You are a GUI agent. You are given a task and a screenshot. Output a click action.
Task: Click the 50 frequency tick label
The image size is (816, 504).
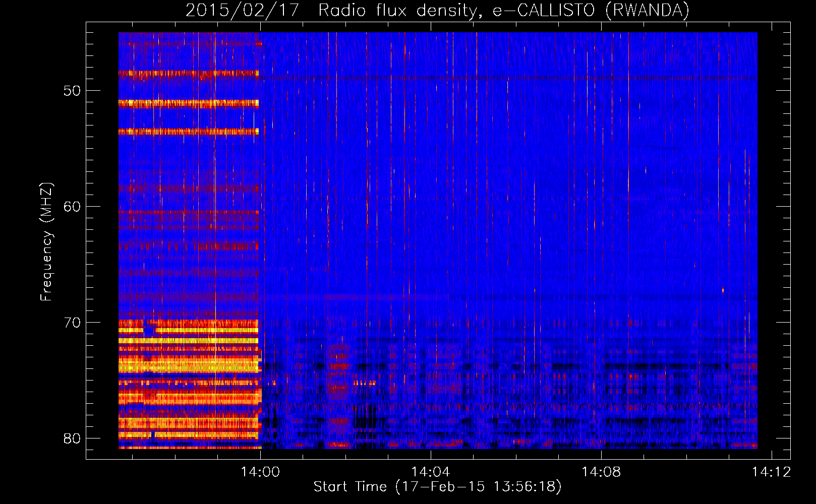72,91
